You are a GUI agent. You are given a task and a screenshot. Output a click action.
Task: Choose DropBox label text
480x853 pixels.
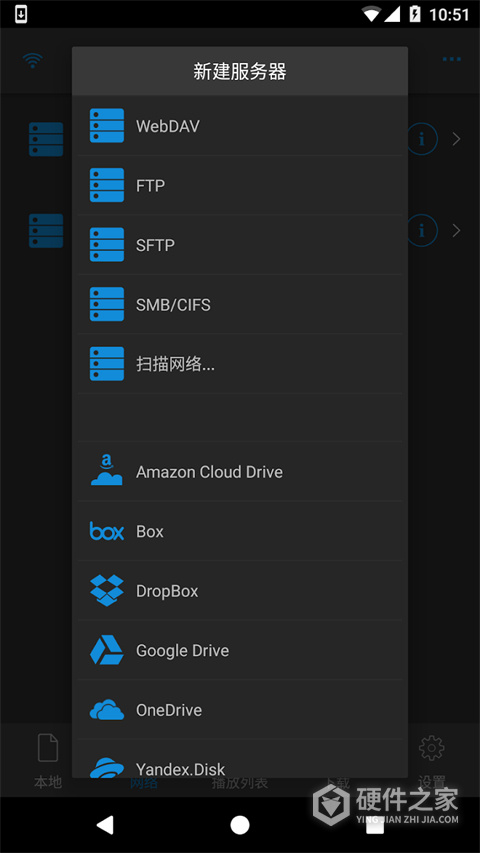[167, 591]
